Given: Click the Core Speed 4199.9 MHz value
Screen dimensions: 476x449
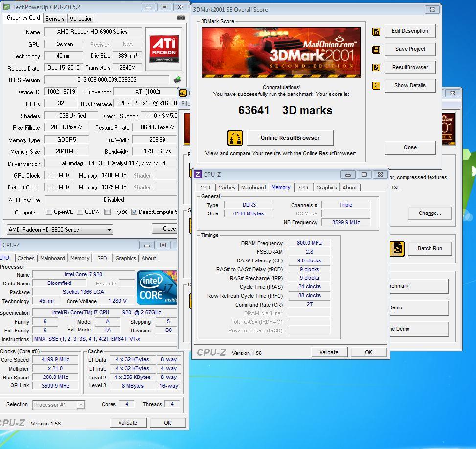Looking at the screenshot, I should pyautogui.click(x=56, y=360).
